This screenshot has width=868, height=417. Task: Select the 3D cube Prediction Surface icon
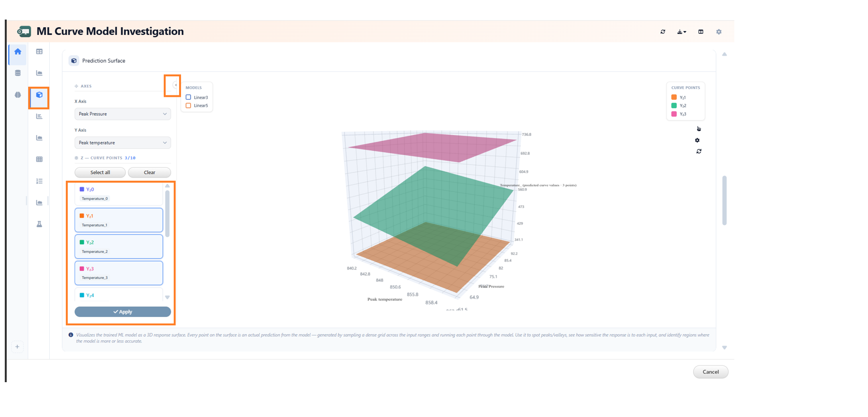pos(39,95)
